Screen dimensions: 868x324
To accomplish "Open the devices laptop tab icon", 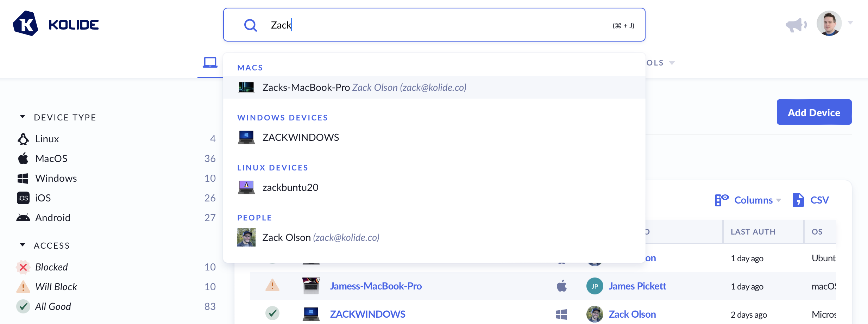I will tap(210, 63).
